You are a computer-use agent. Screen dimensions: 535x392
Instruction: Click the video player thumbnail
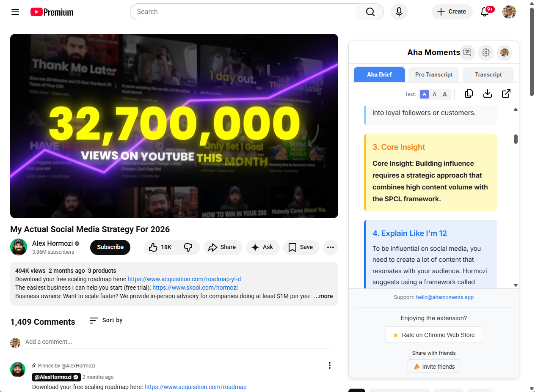click(174, 126)
